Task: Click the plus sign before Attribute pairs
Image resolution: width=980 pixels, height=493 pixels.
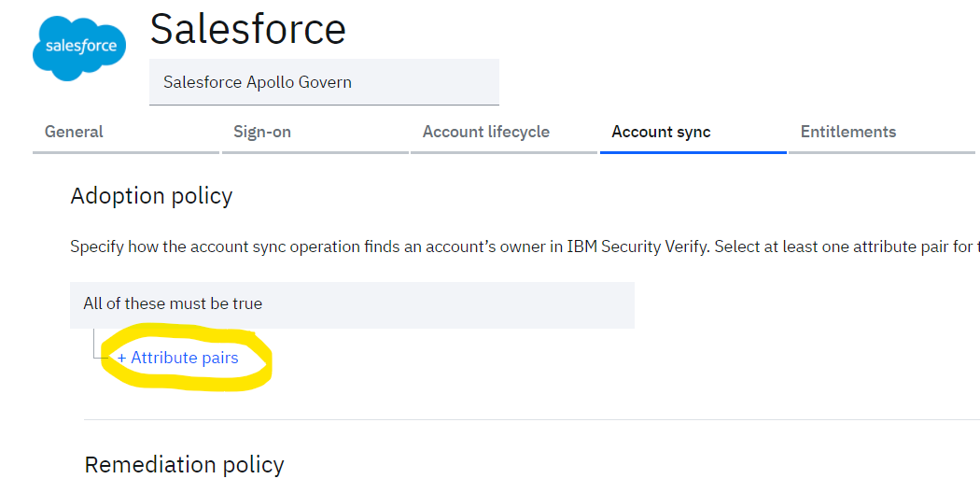Action: coord(122,358)
